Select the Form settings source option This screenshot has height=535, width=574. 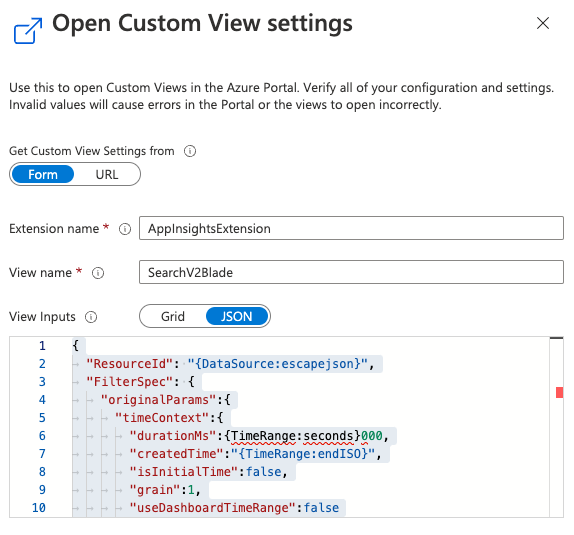point(43,174)
